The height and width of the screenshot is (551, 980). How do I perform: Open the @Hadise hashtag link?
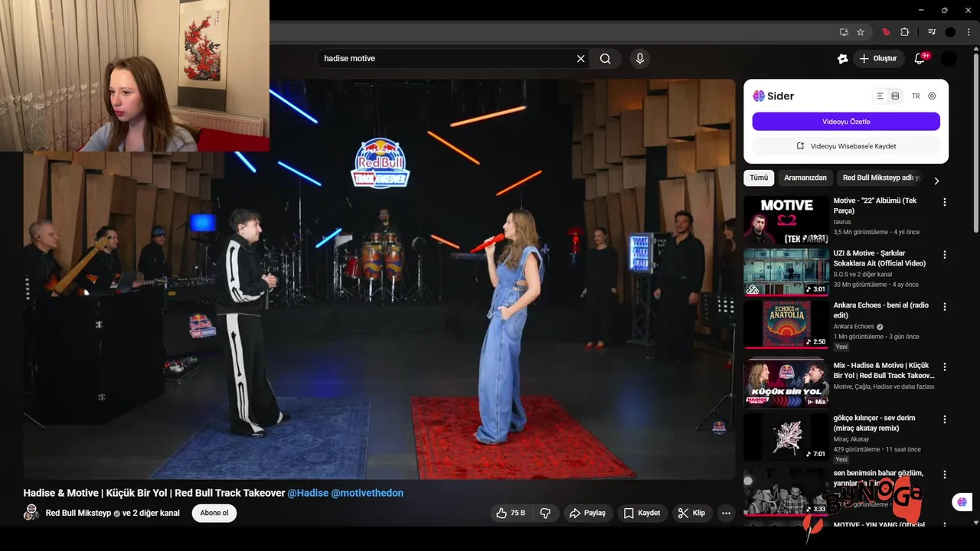pyautogui.click(x=307, y=493)
